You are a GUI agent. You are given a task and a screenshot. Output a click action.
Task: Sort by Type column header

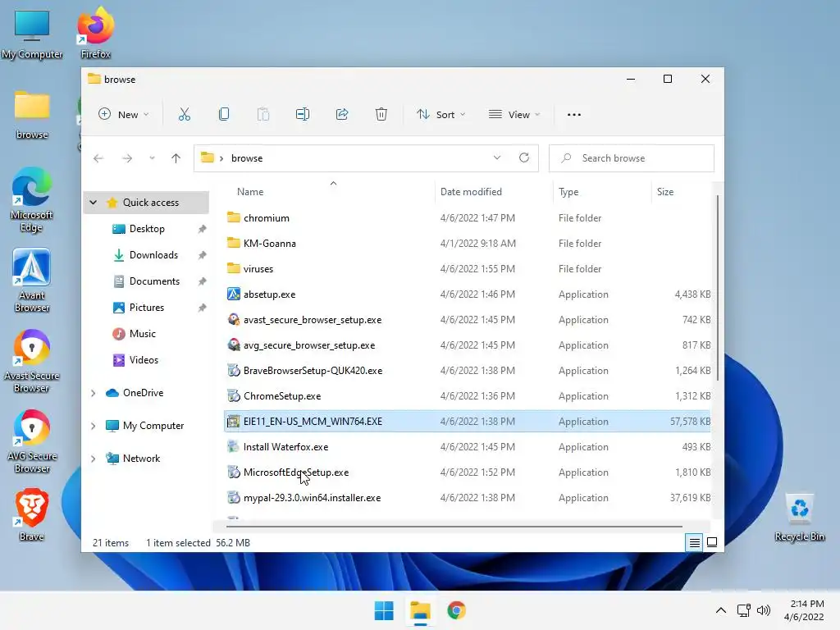click(x=568, y=192)
